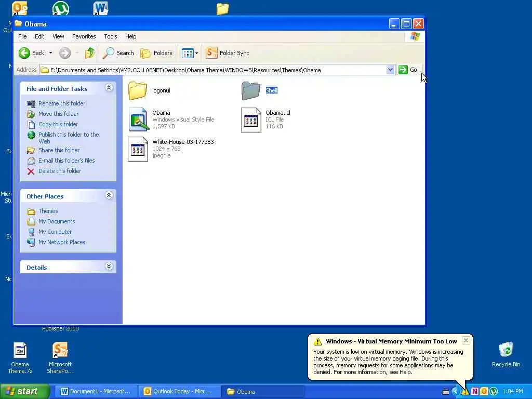Switch to Outlook Today taskbar button
532x399 pixels.
tap(179, 392)
